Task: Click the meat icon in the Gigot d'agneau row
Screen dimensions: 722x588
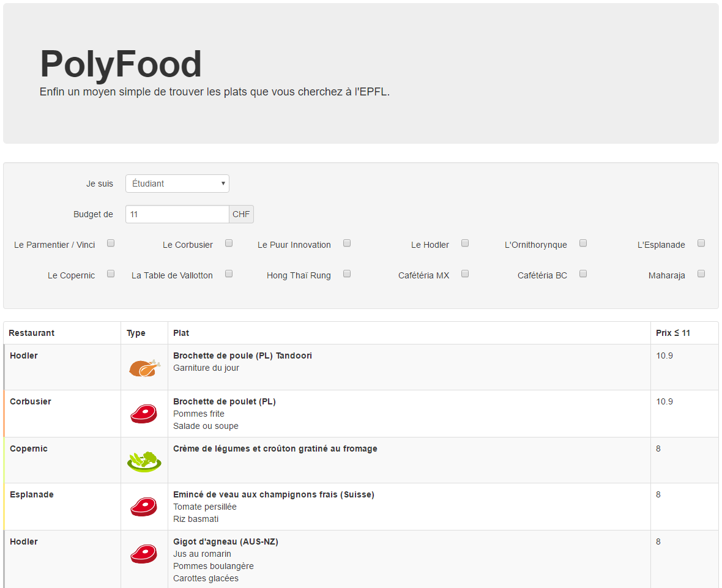Action: pos(144,554)
